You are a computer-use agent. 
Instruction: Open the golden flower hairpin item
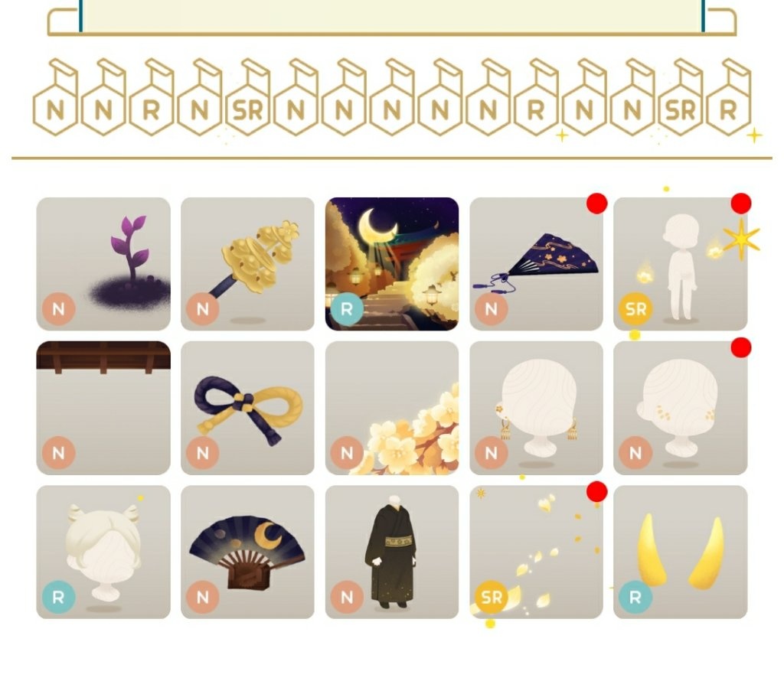(x=247, y=264)
